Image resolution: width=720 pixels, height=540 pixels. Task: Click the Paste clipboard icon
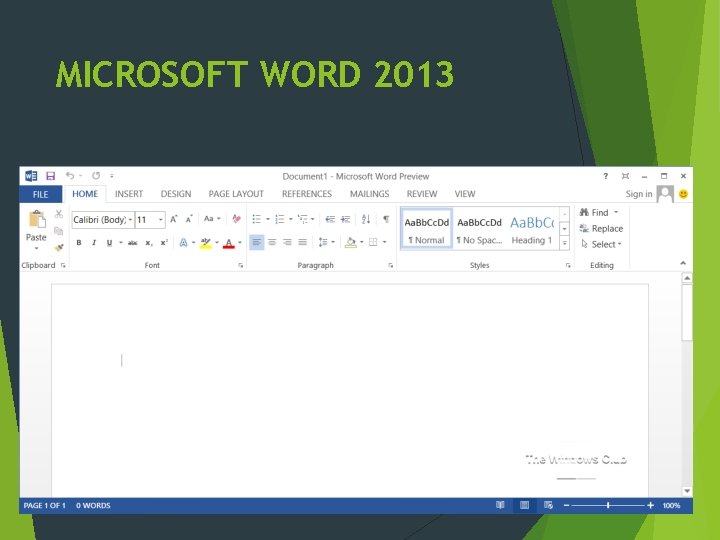pyautogui.click(x=37, y=219)
